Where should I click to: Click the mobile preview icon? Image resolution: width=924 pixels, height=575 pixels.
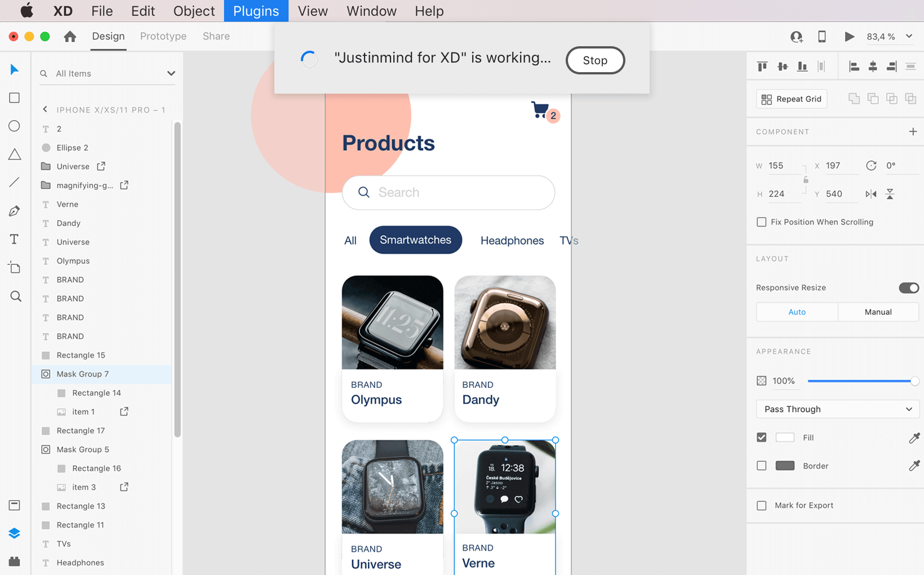point(822,36)
